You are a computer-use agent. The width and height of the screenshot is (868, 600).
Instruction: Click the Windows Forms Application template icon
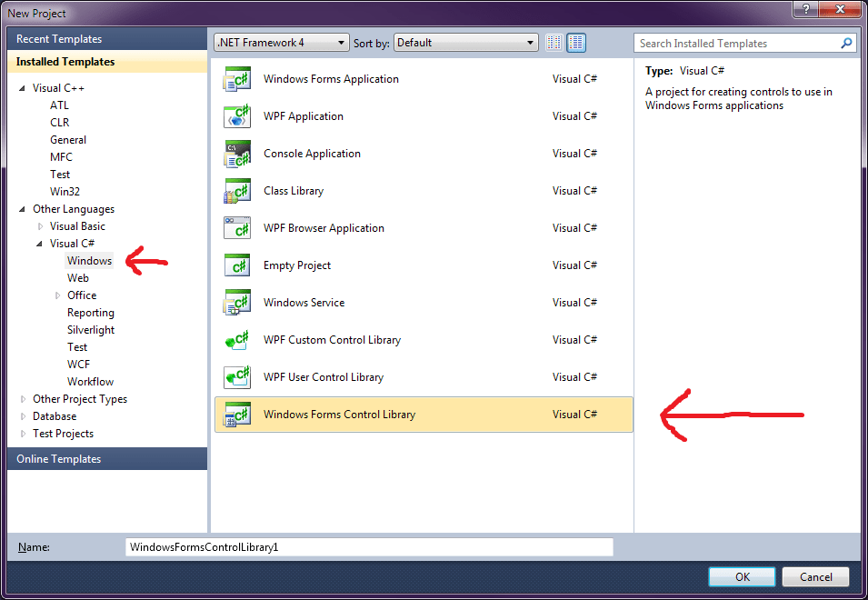pos(237,78)
